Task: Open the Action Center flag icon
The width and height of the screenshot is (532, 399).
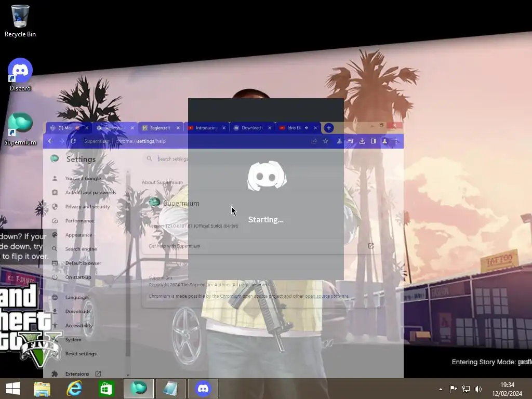Action: pyautogui.click(x=453, y=389)
